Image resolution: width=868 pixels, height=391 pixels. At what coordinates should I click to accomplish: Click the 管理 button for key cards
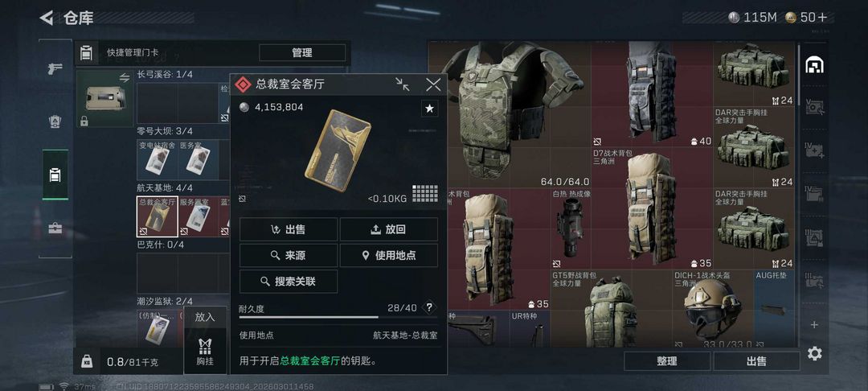click(302, 53)
